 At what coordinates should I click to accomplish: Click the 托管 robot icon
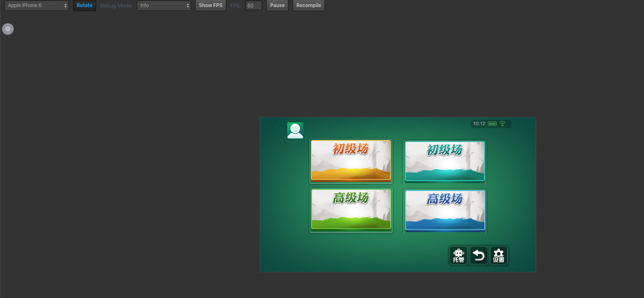click(458, 256)
